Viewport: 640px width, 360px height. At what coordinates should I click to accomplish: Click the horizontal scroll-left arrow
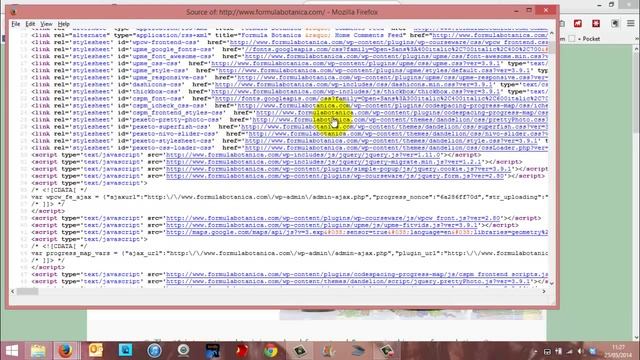pyautogui.click(x=13, y=291)
